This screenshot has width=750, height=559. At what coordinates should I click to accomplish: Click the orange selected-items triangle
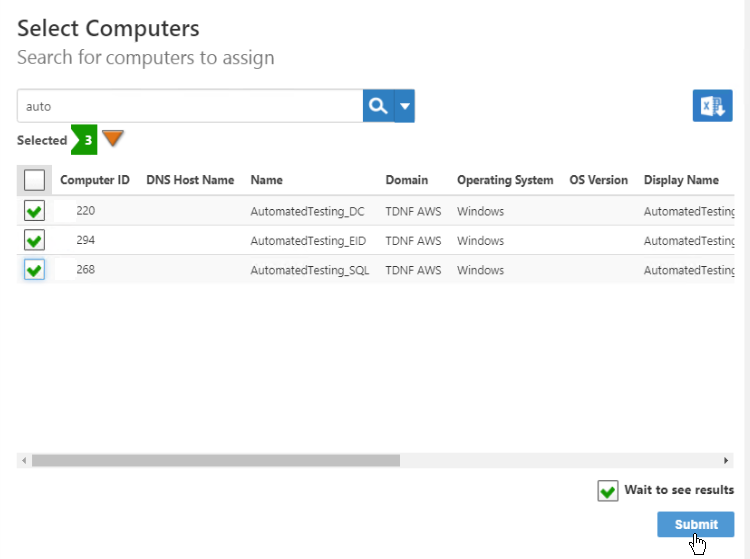pos(113,139)
